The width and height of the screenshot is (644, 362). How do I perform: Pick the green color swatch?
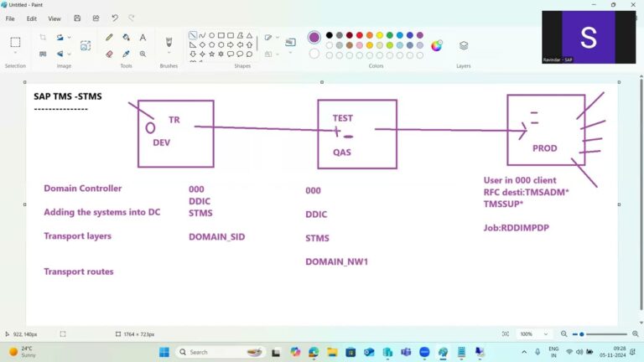point(390,35)
